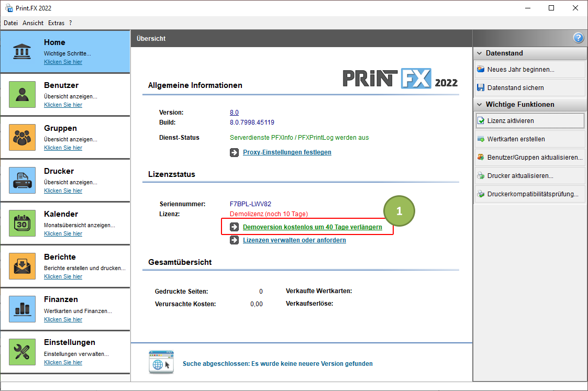The image size is (588, 391).
Task: Click the Gruppen people icon
Action: [22, 137]
